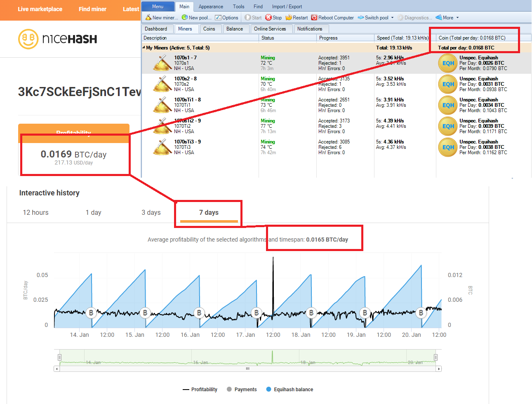Click the greyed Start icon
The image size is (532, 404).
[248, 18]
